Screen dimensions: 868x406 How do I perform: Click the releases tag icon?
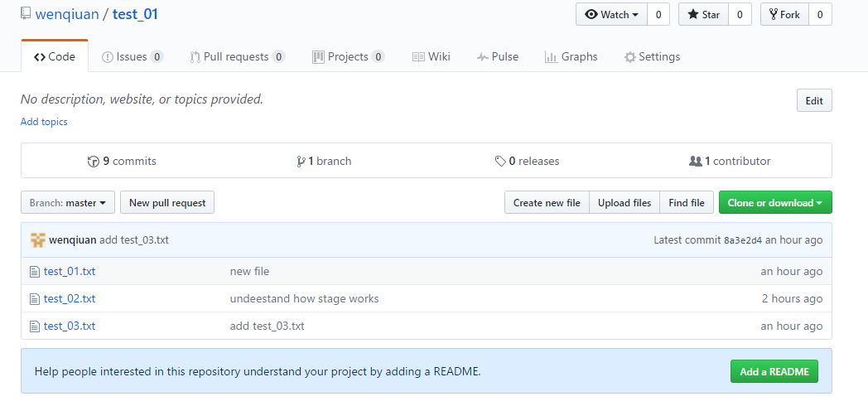point(500,162)
